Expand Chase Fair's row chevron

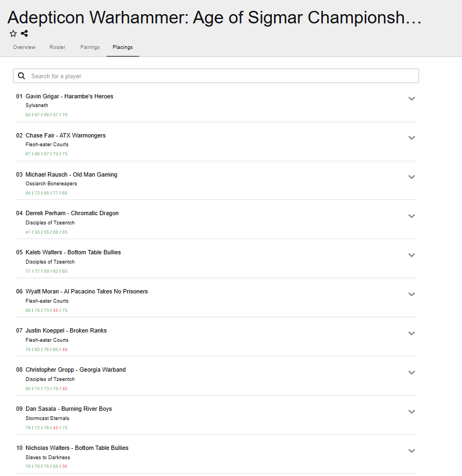(x=411, y=138)
